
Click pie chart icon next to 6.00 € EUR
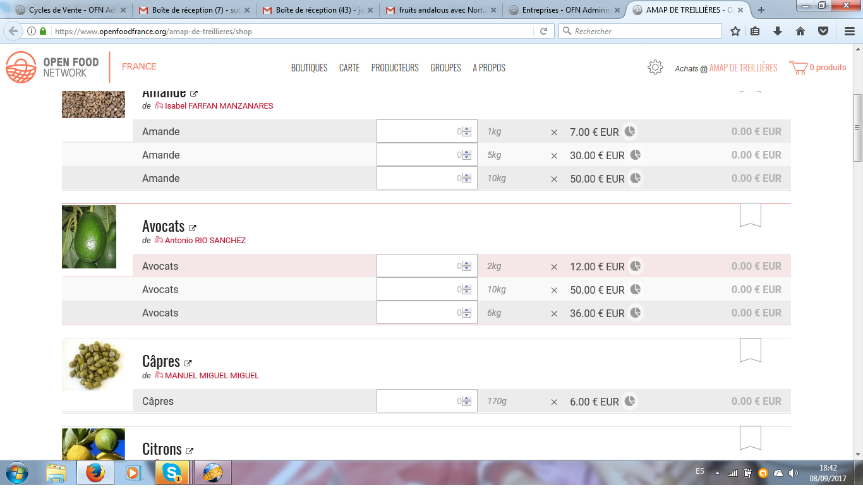(x=630, y=401)
